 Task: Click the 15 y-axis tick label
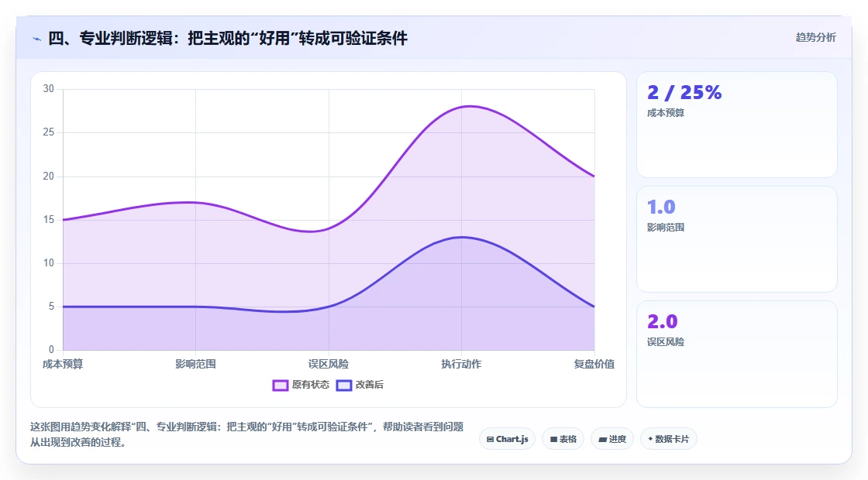point(49,220)
